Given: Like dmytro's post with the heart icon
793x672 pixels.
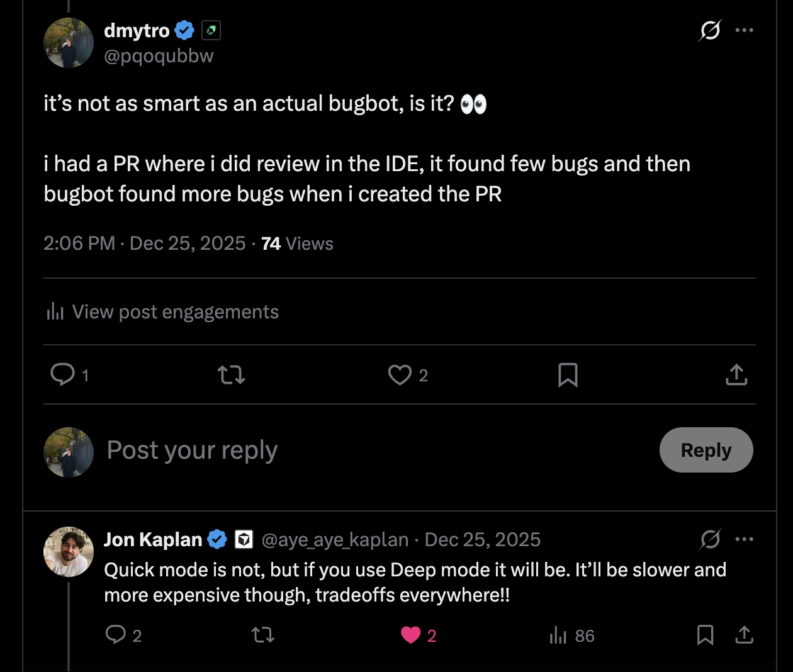Looking at the screenshot, I should tap(398, 374).
